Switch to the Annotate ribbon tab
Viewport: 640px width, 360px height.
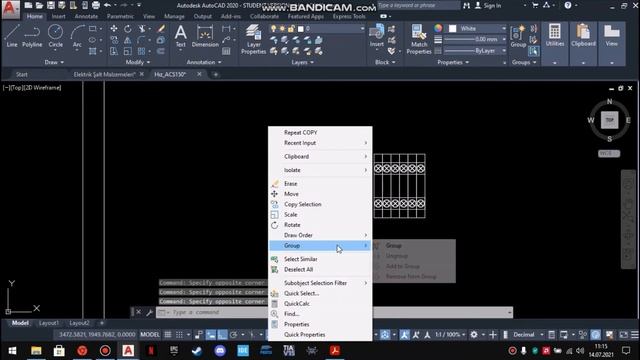pyautogui.click(x=86, y=16)
